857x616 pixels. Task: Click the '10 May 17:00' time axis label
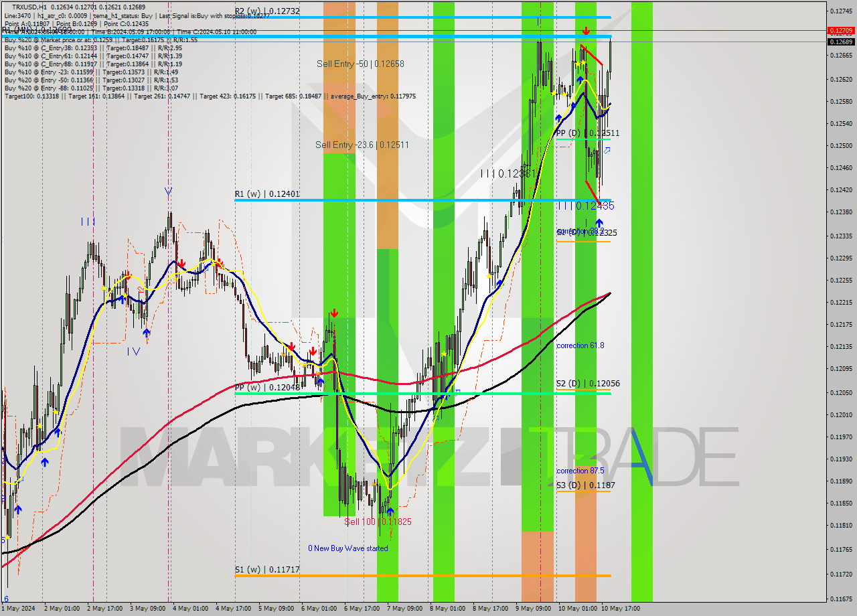[x=621, y=609]
